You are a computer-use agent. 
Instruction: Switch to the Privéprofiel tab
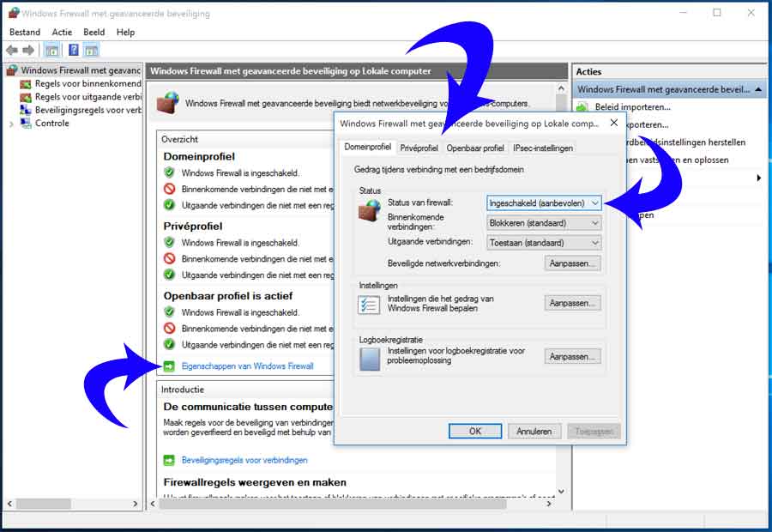419,148
